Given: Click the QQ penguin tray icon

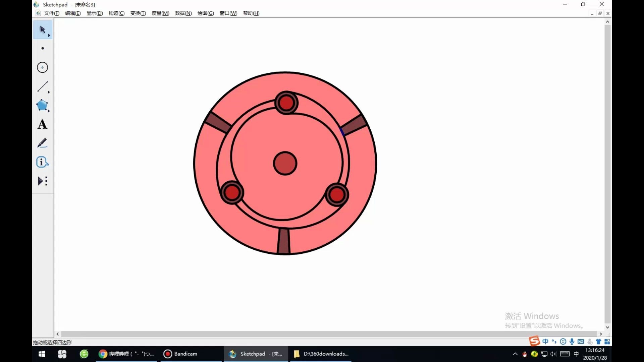Looking at the screenshot, I should [x=525, y=354].
